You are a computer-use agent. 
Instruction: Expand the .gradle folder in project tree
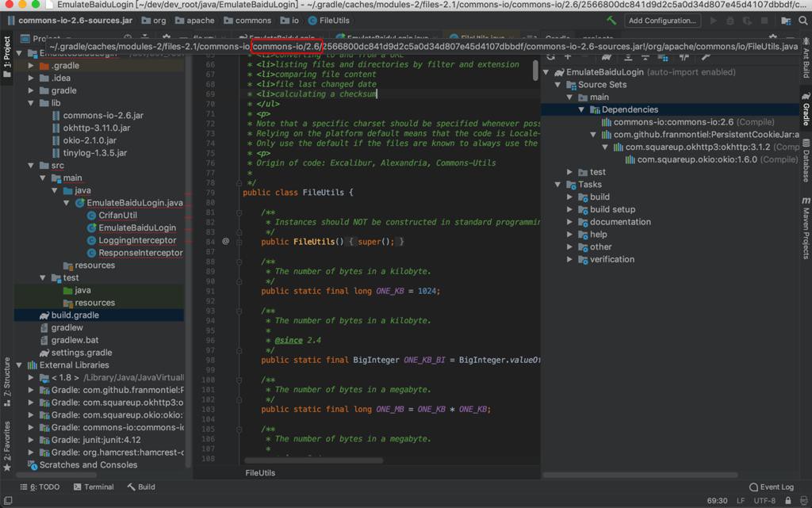[x=32, y=66]
